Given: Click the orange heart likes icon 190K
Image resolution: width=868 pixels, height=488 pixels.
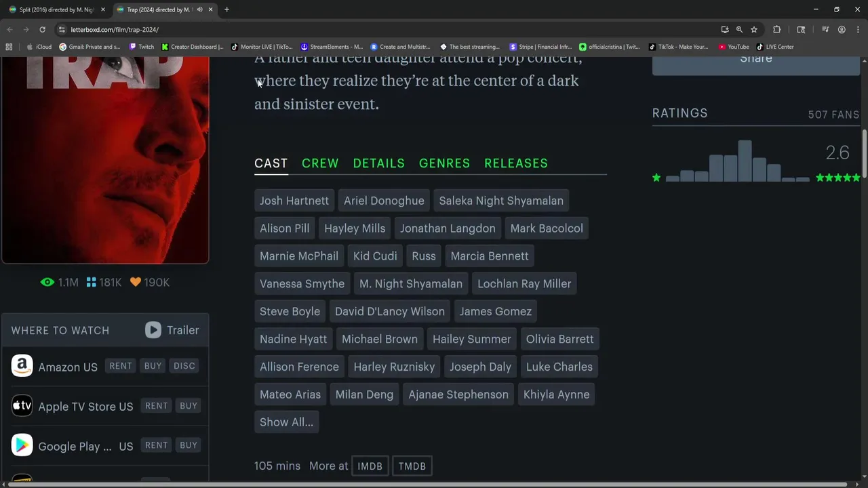Looking at the screenshot, I should [x=136, y=282].
